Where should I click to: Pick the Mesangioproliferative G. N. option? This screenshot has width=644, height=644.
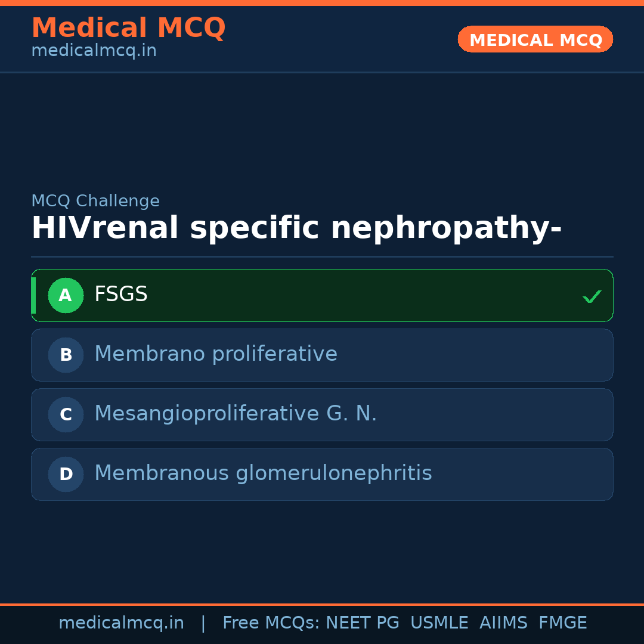[x=236, y=414]
